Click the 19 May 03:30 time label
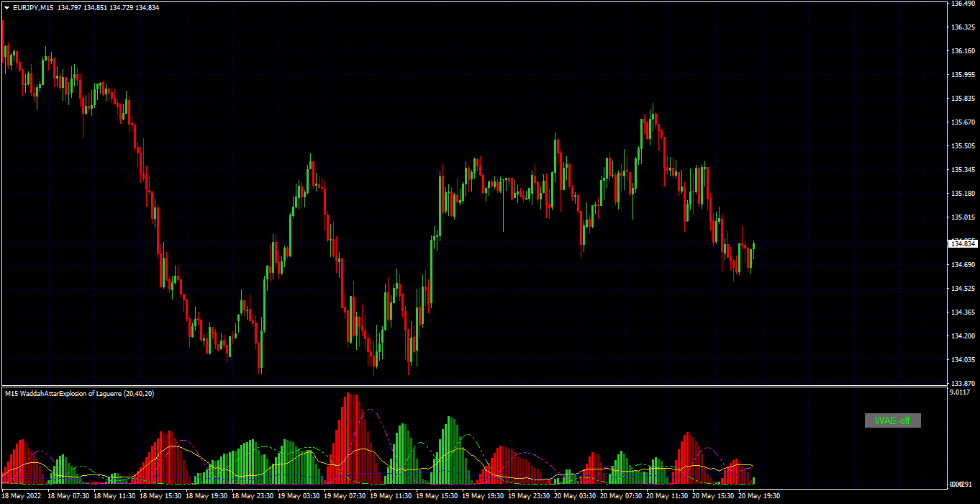 (x=299, y=496)
